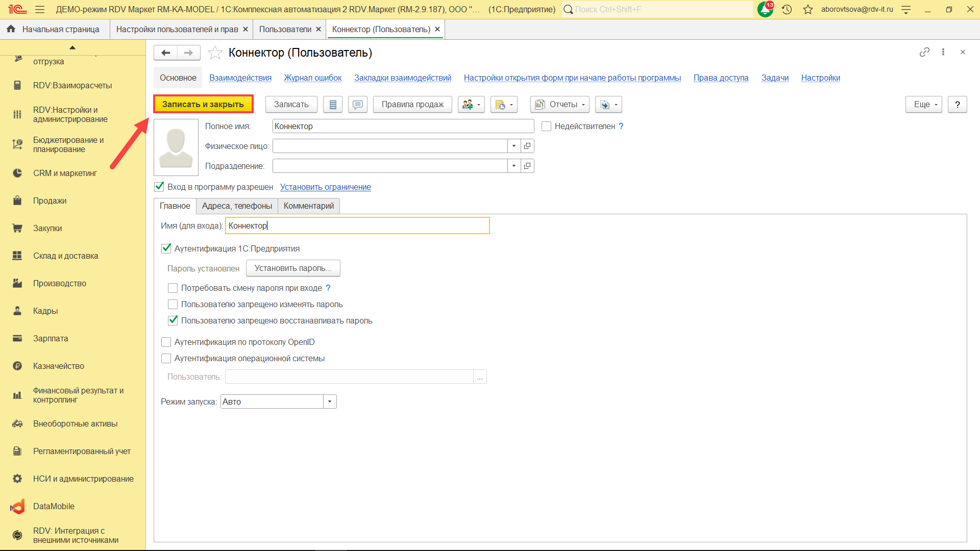
Task: Open the history clock icon in the top bar
Action: (787, 9)
